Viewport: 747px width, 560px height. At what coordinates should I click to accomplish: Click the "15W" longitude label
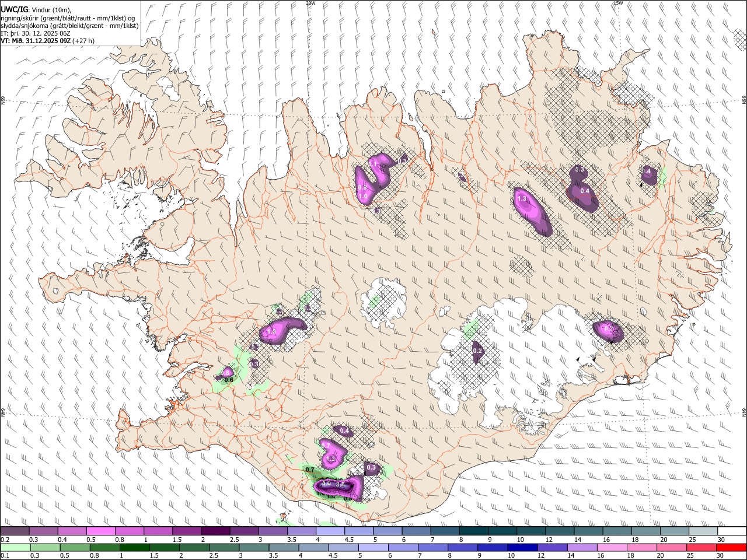point(618,3)
